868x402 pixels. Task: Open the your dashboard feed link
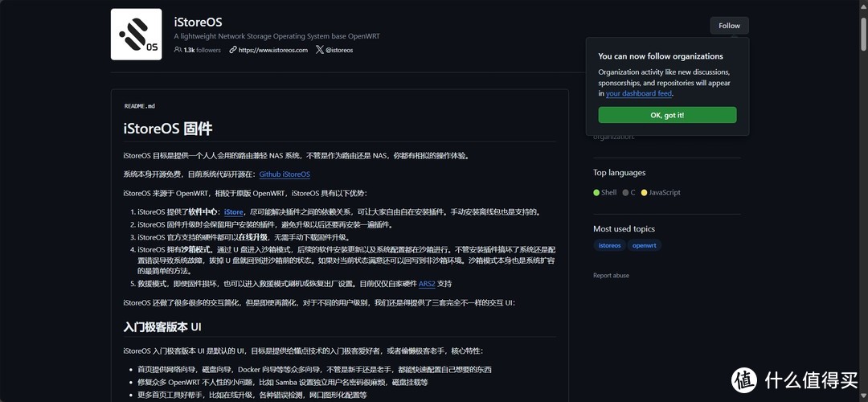(x=639, y=93)
